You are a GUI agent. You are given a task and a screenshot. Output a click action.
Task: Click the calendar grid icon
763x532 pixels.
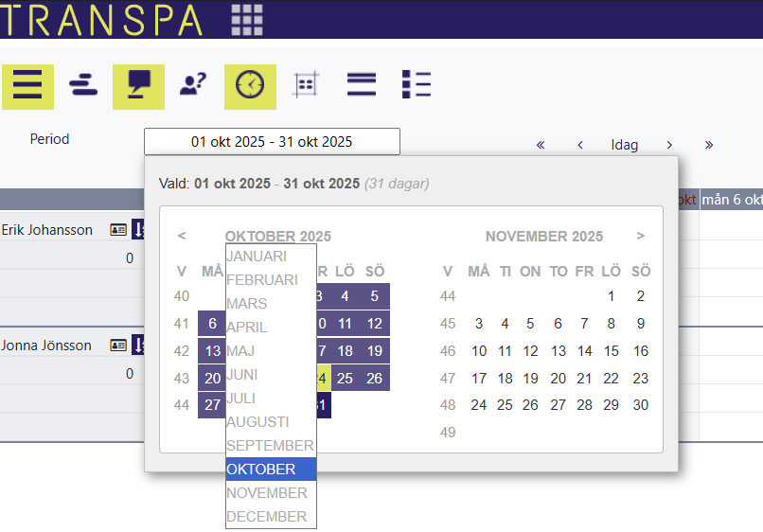tap(306, 84)
